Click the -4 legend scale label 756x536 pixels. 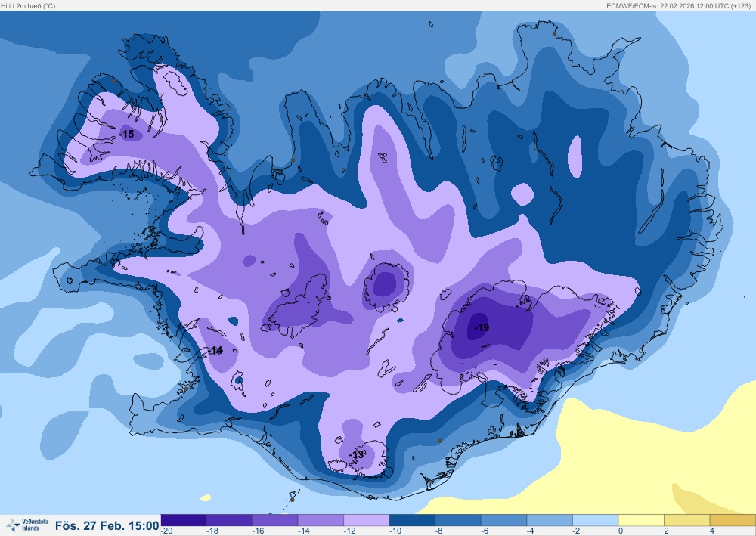531,531
